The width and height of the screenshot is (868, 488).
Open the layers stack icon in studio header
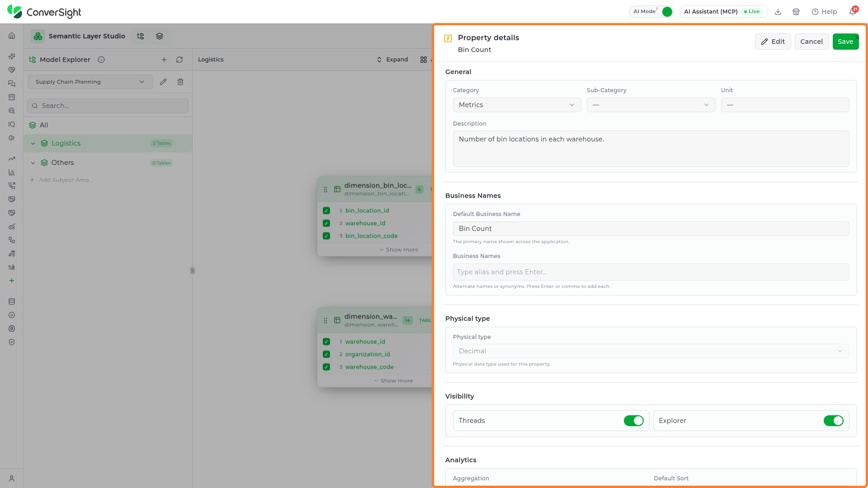pos(160,36)
